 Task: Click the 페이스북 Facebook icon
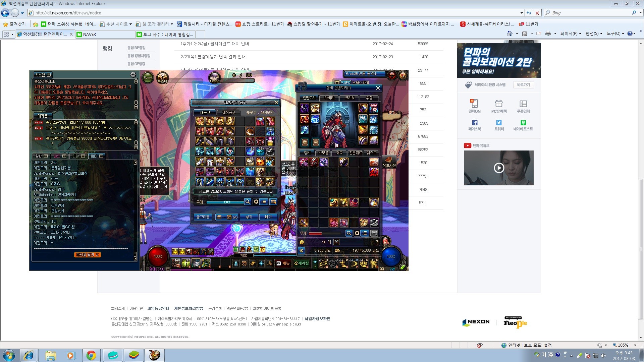click(474, 123)
